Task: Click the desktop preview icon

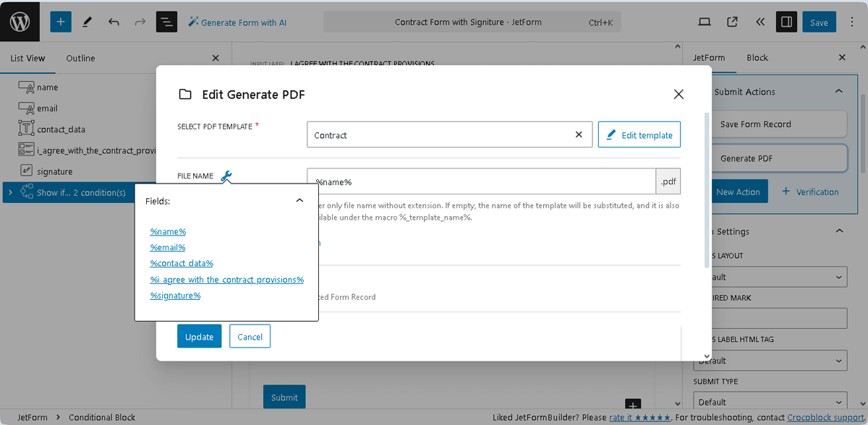Action: tap(704, 21)
